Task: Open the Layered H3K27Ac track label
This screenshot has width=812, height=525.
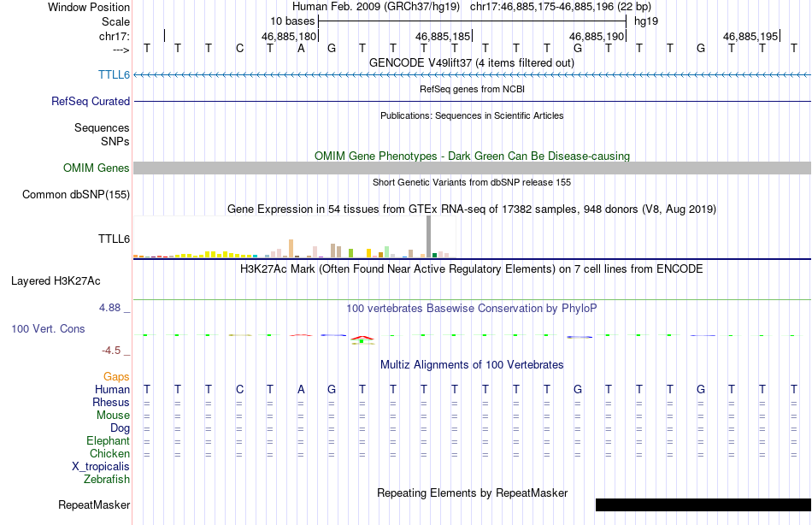Action: 56,281
